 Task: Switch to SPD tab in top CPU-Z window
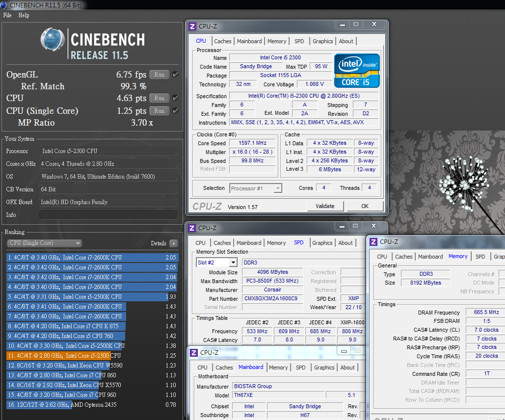(x=299, y=41)
